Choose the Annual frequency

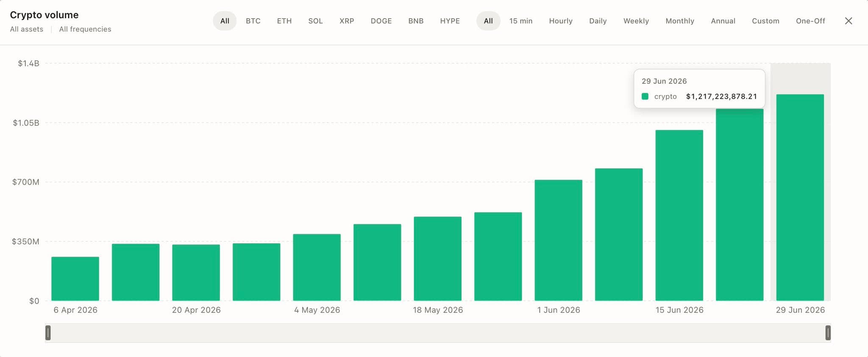tap(723, 21)
